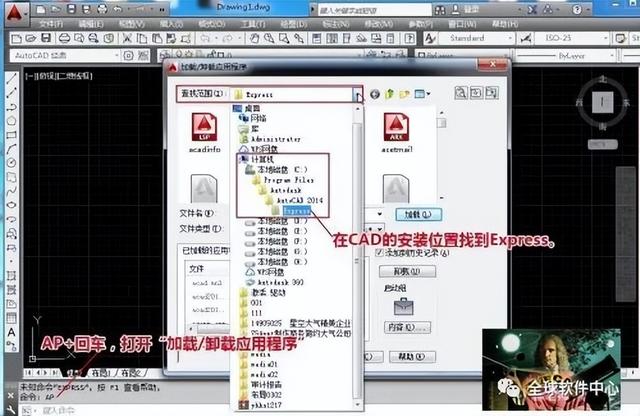Click the title bar Help question mark icon
This screenshot has width=640, height=416.
click(x=577, y=9)
